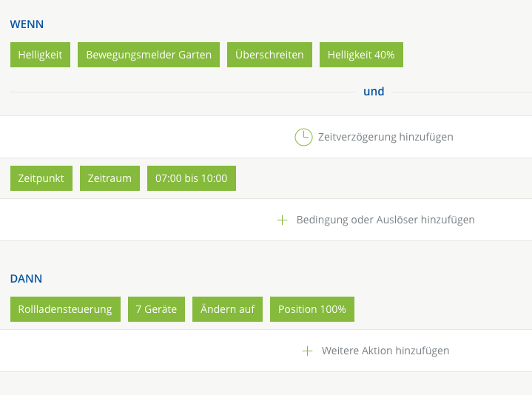
Task: Change the Überschreiten comparison chip
Action: tap(269, 55)
